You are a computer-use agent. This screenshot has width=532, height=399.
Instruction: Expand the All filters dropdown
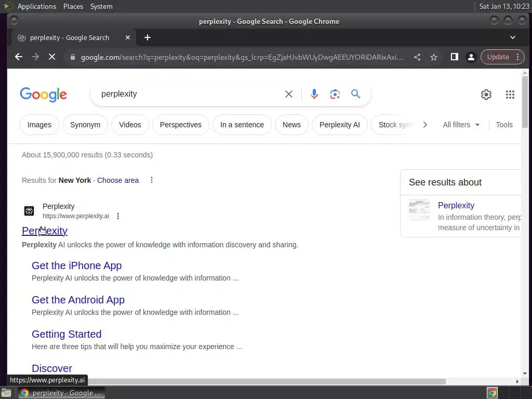[461, 125]
